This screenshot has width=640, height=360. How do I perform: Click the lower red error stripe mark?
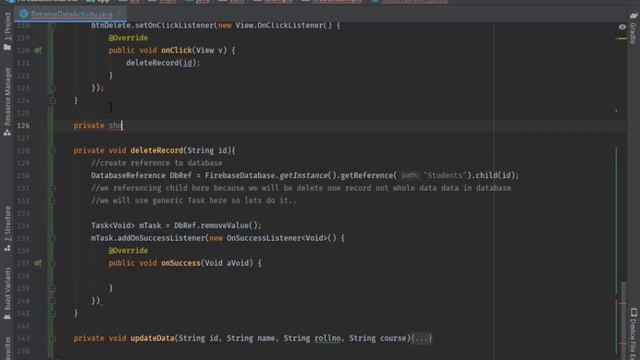[622, 344]
